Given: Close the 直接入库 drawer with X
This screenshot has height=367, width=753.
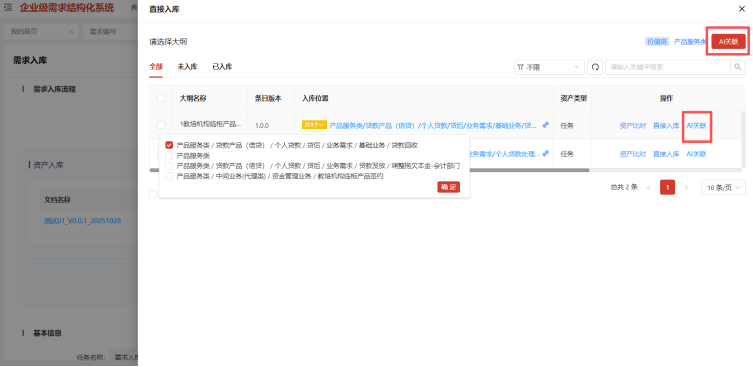Looking at the screenshot, I should click(741, 9).
